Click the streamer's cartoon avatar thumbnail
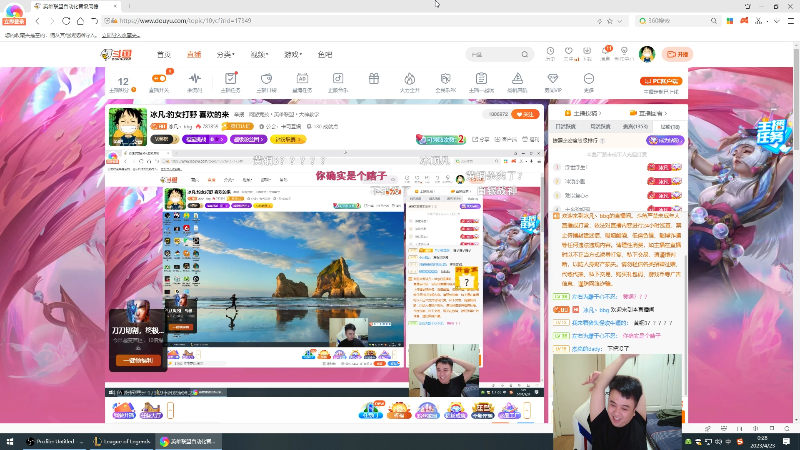The height and width of the screenshot is (450, 800). coord(128,126)
